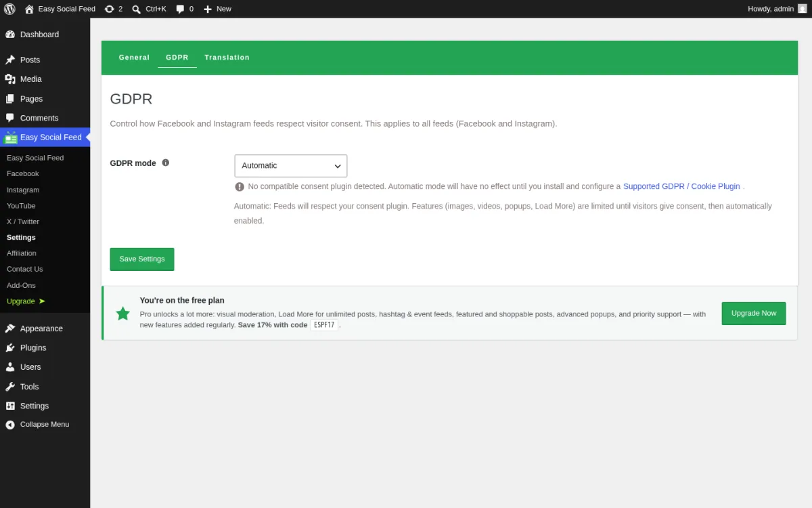
Task: Open the YouTube submenu item
Action: pyautogui.click(x=21, y=206)
